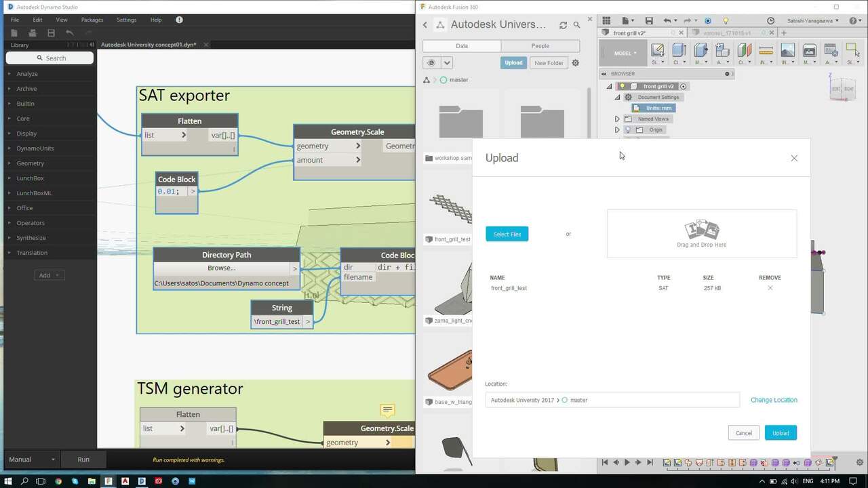Viewport: 868px width, 488px height.
Task: Expand the LunchBox library category
Action: pyautogui.click(x=9, y=178)
